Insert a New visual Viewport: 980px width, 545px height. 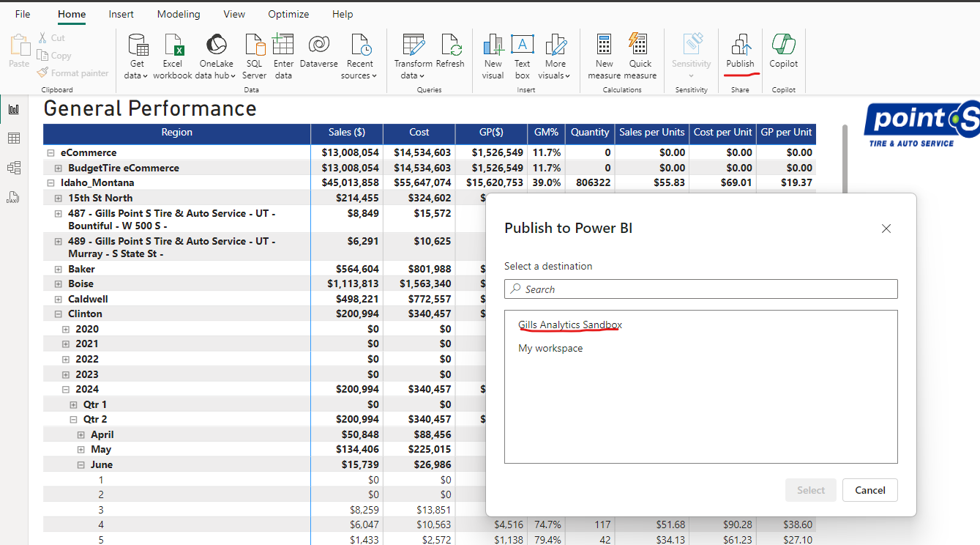[493, 56]
